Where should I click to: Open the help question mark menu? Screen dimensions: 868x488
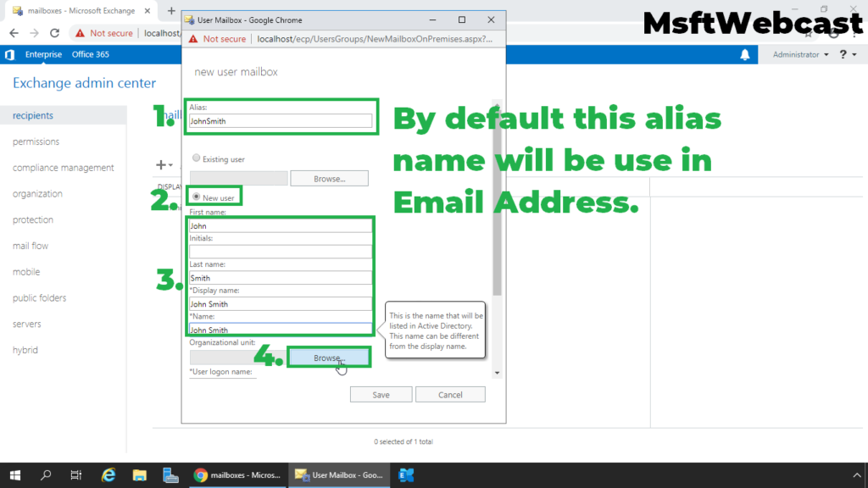(848, 54)
